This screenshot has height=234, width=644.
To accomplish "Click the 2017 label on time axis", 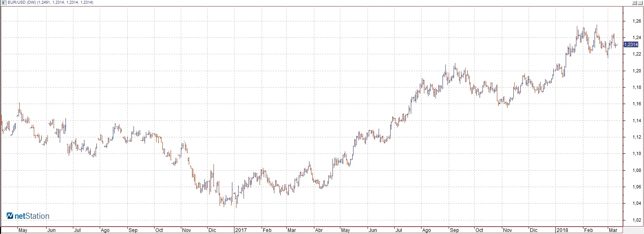I will [241, 230].
